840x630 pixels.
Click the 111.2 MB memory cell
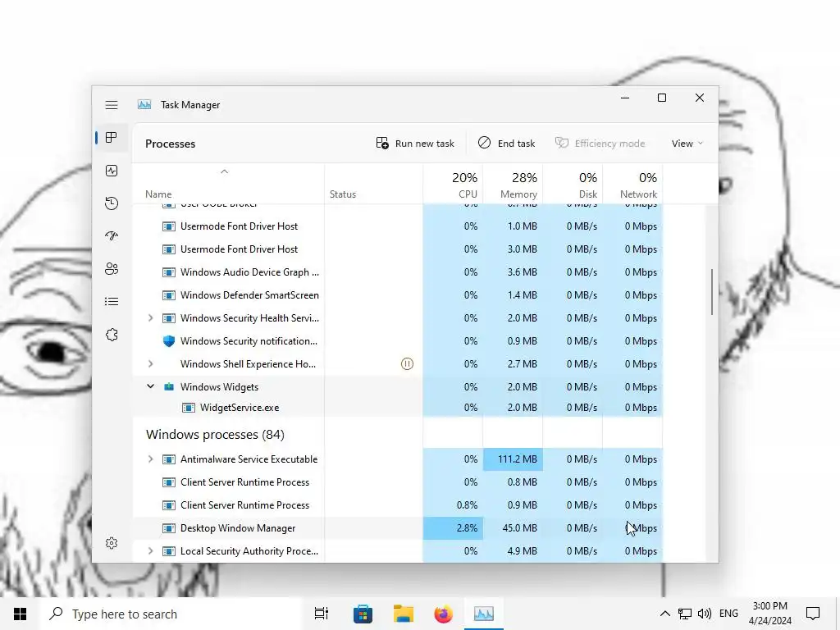pos(513,459)
